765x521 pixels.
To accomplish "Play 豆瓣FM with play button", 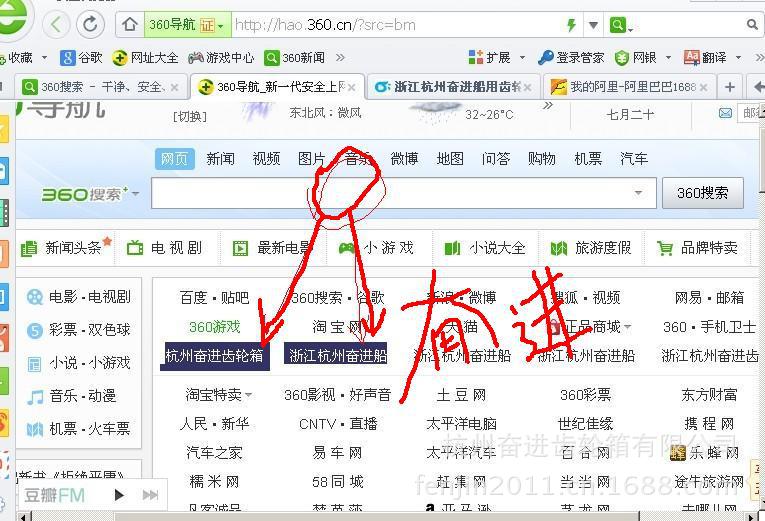I will (119, 495).
